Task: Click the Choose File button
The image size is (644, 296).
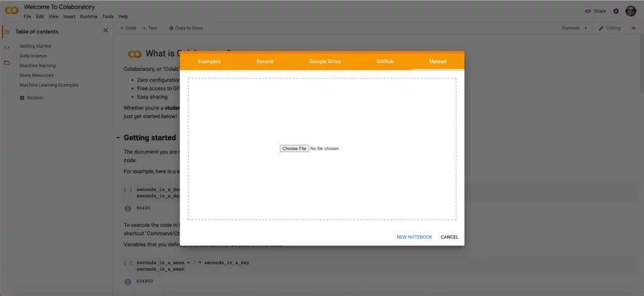Action: point(294,148)
